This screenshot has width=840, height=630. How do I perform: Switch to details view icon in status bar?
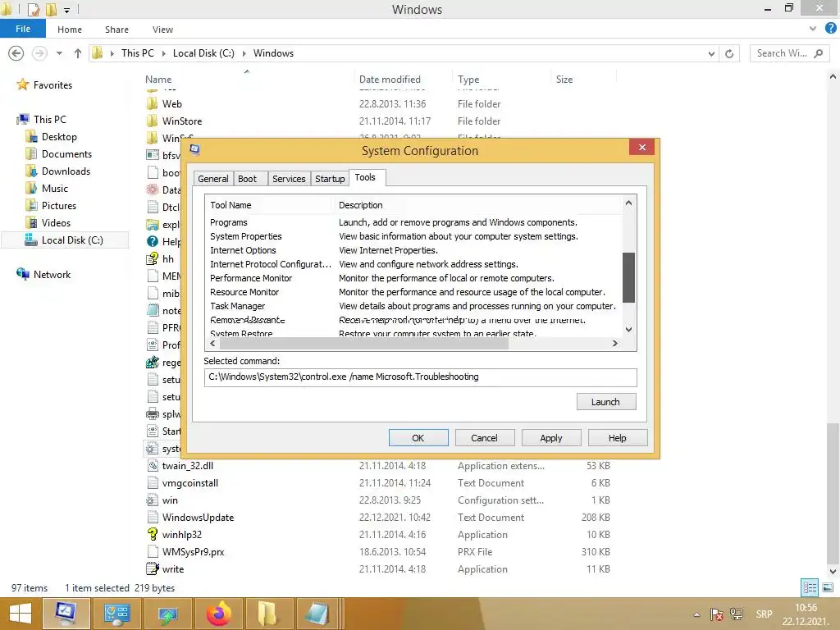(810, 587)
